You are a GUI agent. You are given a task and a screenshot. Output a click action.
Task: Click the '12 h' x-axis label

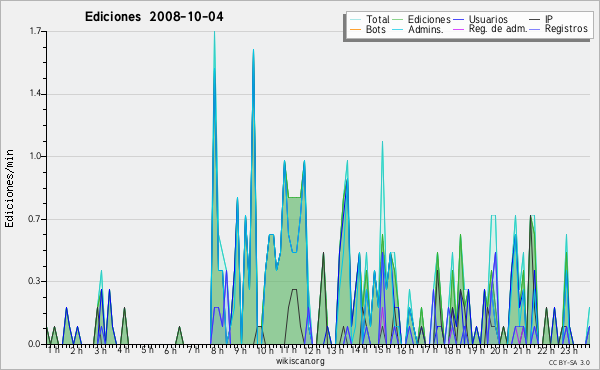(312, 350)
